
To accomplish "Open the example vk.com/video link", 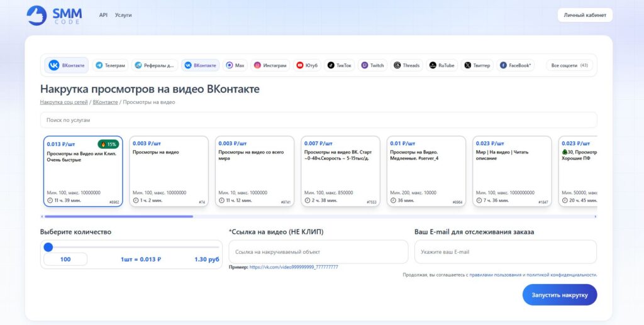I will tap(294, 267).
